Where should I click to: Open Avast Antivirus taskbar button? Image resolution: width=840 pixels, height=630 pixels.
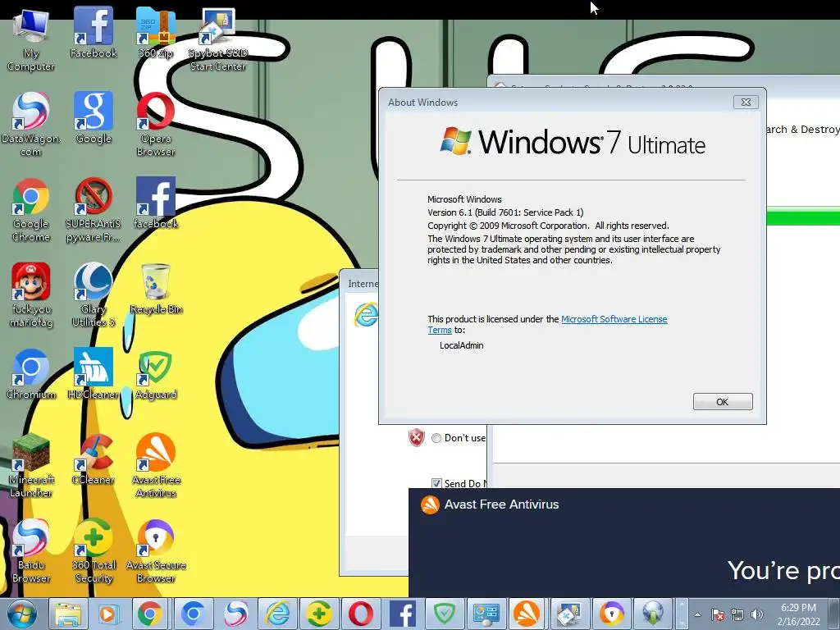pyautogui.click(x=527, y=614)
